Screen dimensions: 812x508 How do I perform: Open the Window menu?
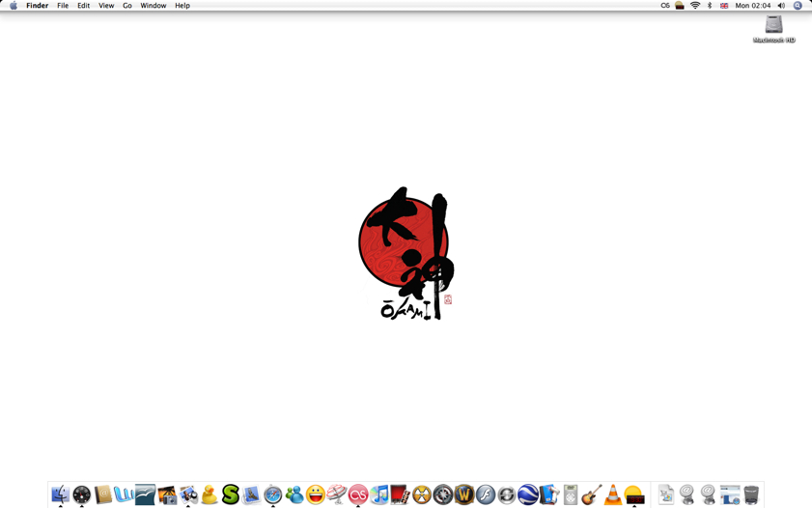[154, 6]
